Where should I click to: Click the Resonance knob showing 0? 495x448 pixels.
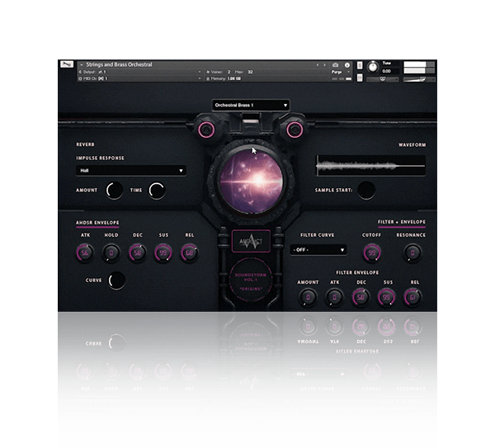[412, 252]
